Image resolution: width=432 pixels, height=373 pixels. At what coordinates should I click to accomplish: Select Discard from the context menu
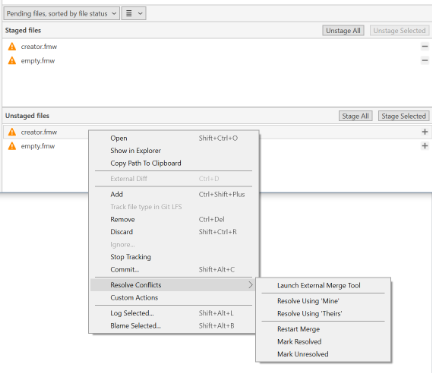point(122,232)
